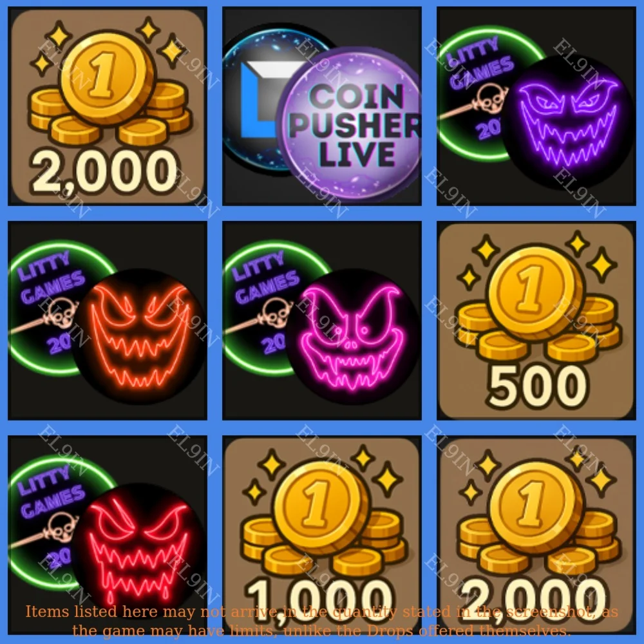Pick the orange neon pumpkin face
Viewport: 644px width, 644px height.
[139, 336]
